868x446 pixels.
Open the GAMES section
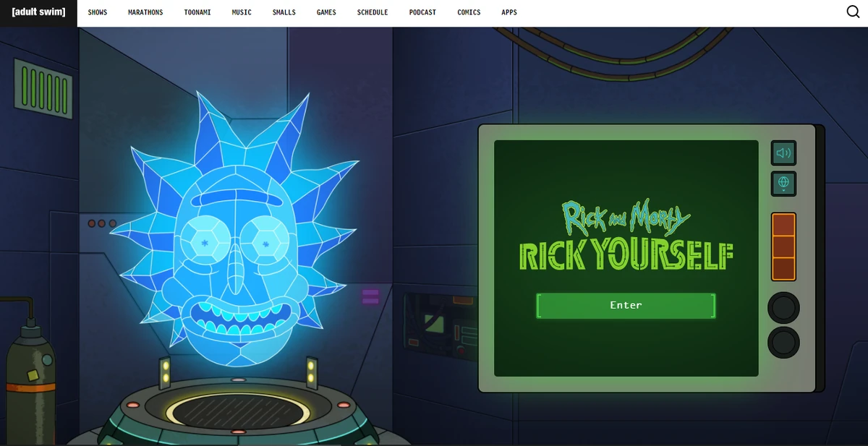tap(326, 12)
